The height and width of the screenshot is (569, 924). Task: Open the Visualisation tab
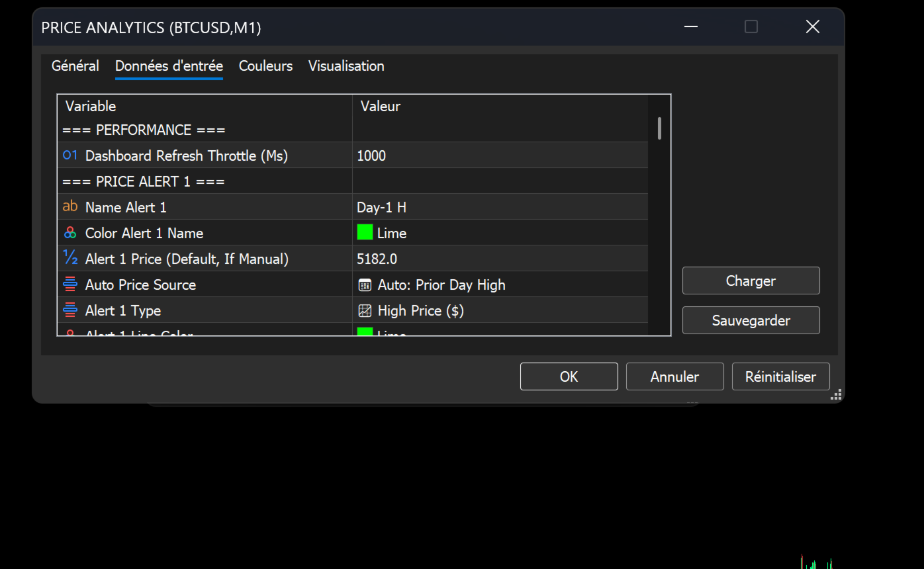pos(346,66)
